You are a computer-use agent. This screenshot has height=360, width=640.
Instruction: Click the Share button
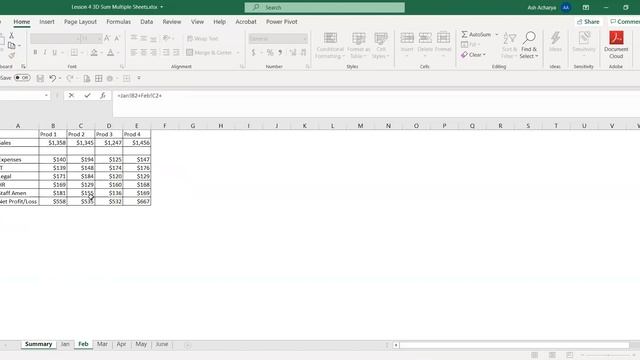pyautogui.click(x=588, y=22)
